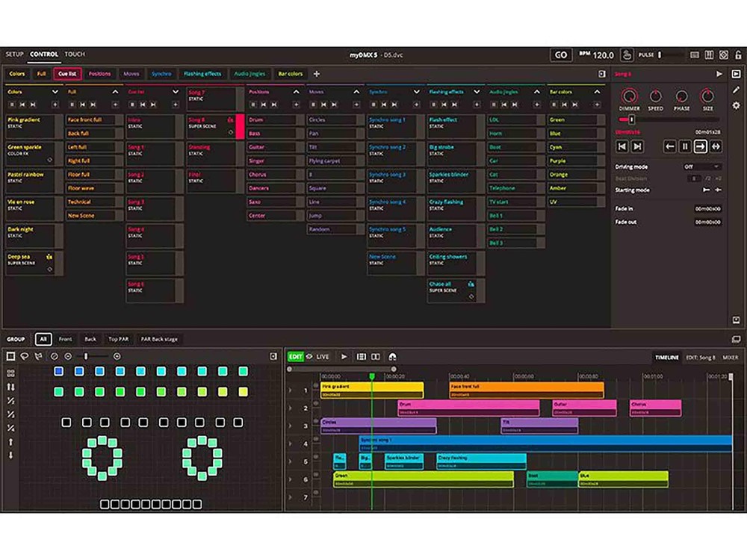
Task: Click the lock icon in the top toolbar
Action: tap(738, 54)
